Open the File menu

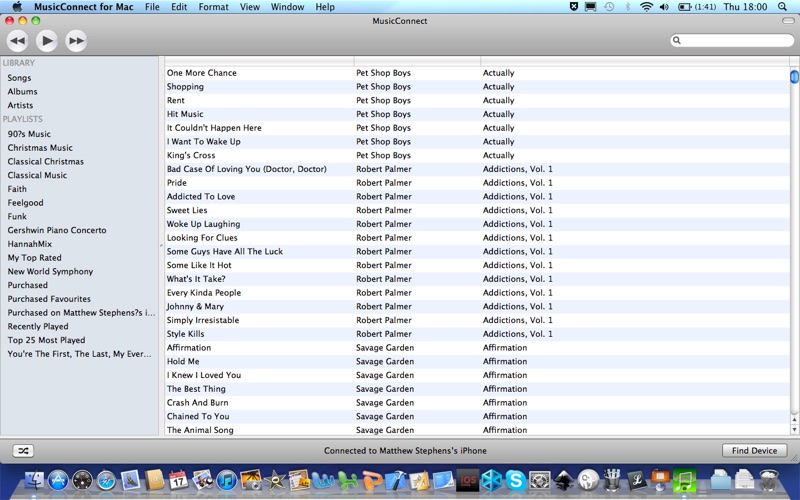152,7
